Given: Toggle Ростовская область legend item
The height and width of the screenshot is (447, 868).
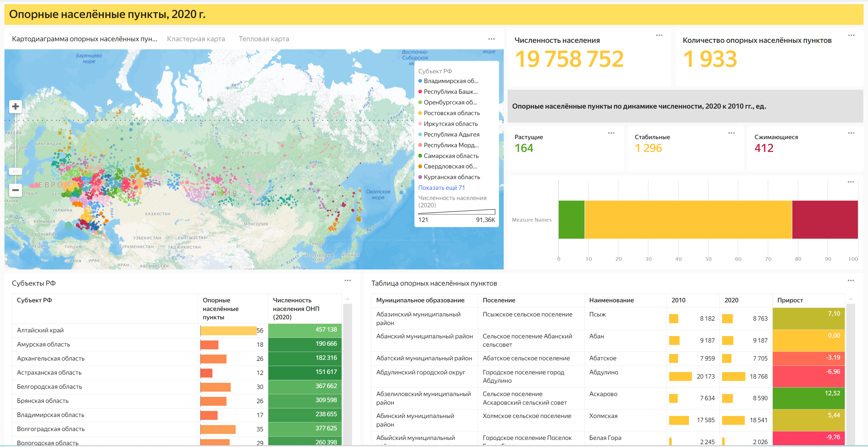Looking at the screenshot, I should (449, 113).
